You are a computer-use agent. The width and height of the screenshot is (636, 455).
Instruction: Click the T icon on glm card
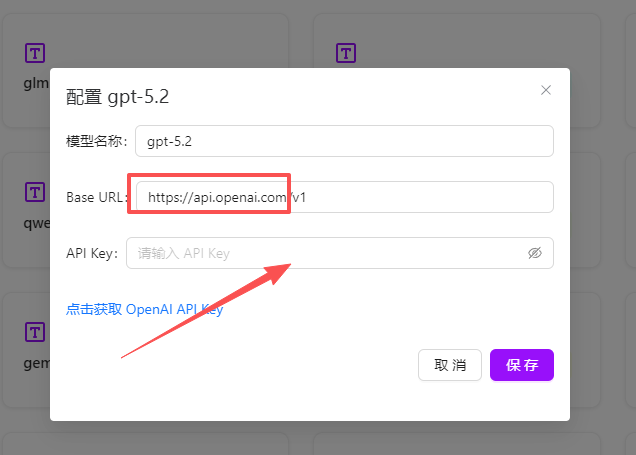pos(35,53)
